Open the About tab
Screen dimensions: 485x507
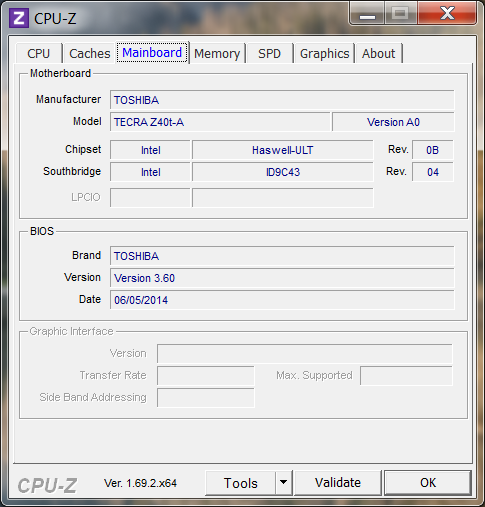[379, 53]
